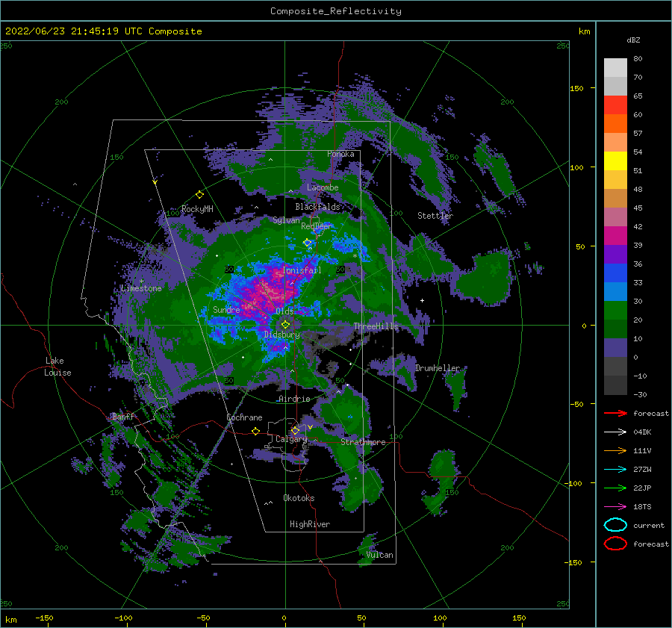Click the yellow diamond marker near RockyMH
Image resolution: width=672 pixels, height=628 pixels.
(199, 195)
